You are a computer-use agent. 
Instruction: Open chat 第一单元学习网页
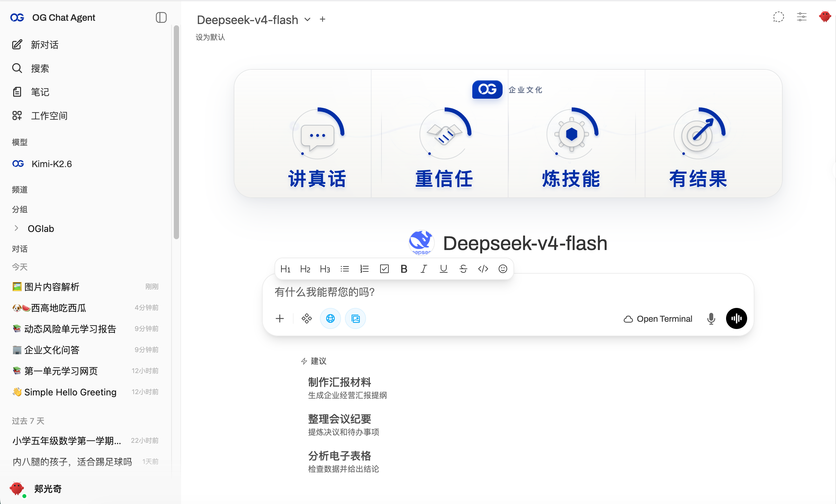86,371
